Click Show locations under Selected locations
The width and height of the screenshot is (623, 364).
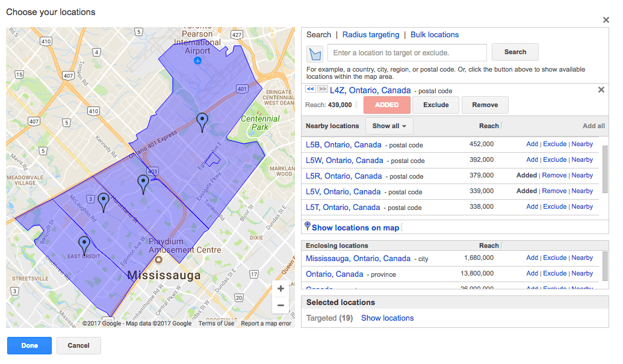click(388, 318)
